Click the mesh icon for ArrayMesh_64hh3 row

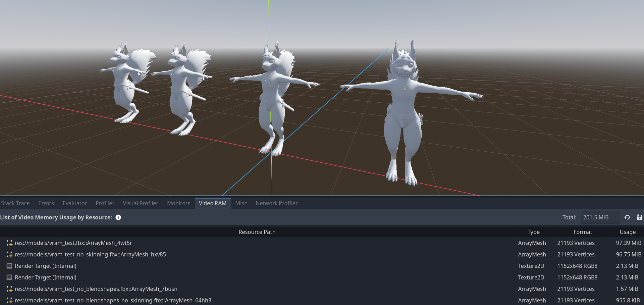tap(9, 300)
